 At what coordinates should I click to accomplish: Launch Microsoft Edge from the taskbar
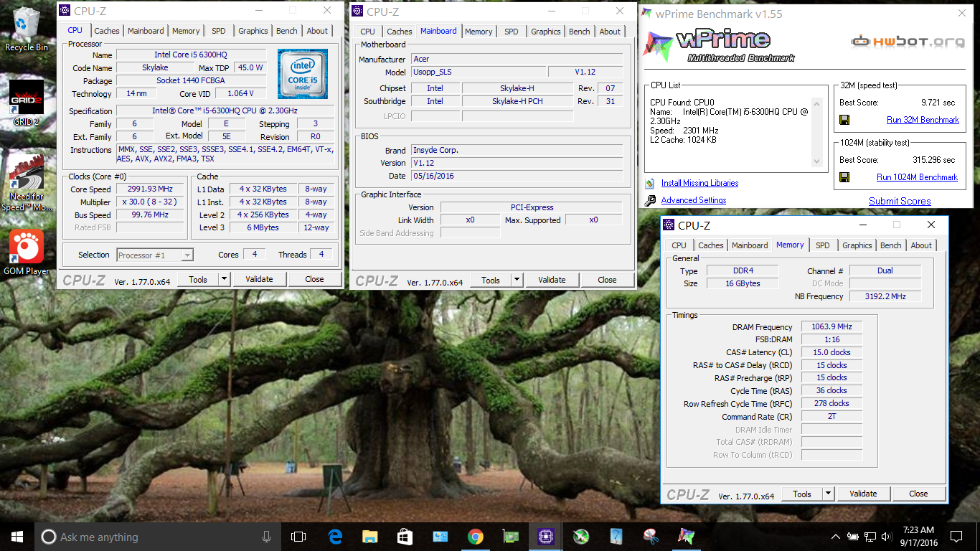(x=335, y=537)
